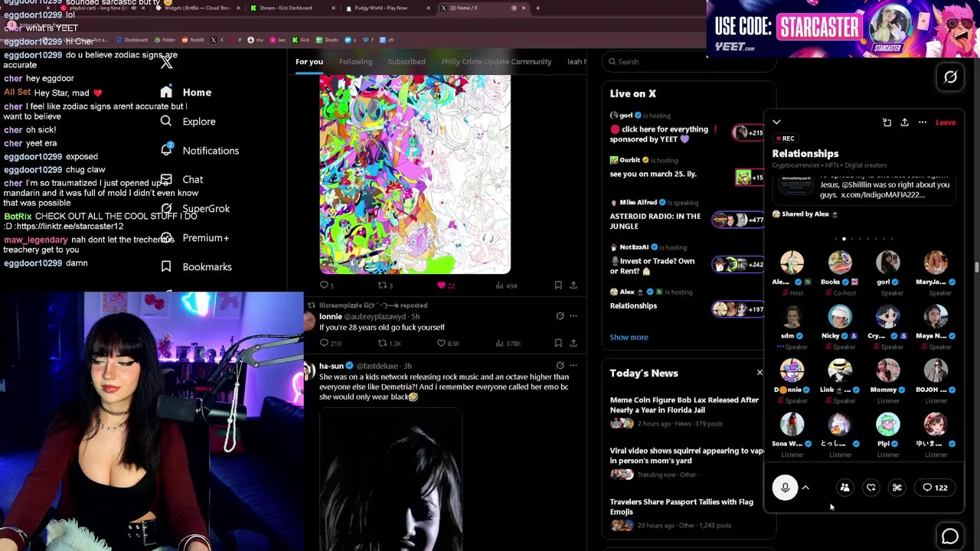
Task: Open Reddit bookmark in bookmarks bar
Action: 193,40
